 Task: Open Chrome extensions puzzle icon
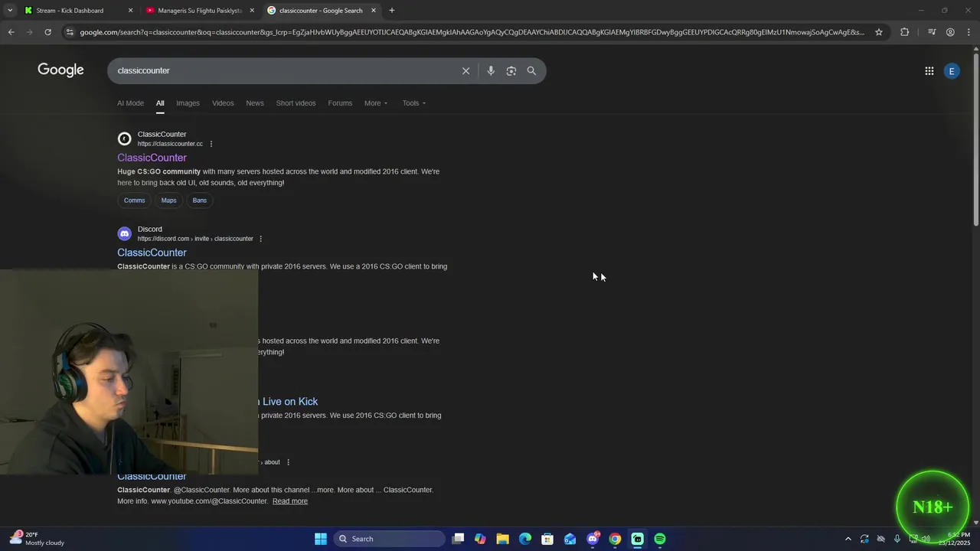pos(904,32)
